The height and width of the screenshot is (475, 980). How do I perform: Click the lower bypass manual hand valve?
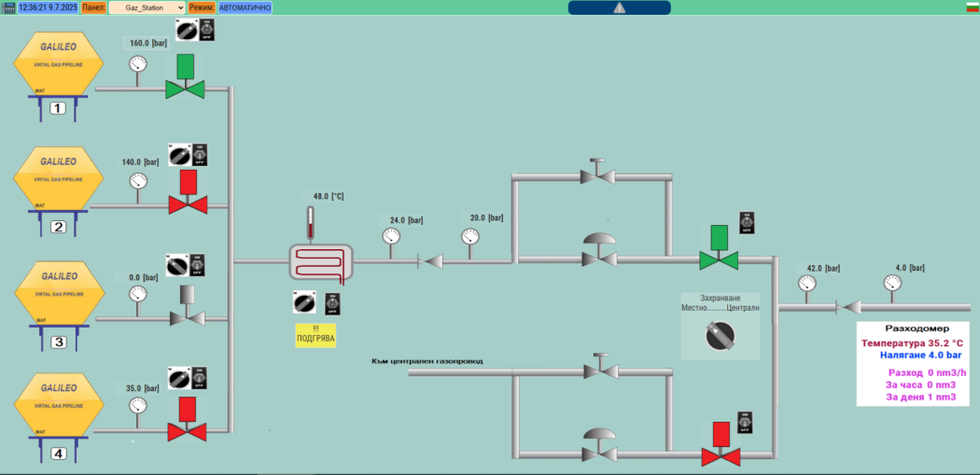click(x=600, y=366)
